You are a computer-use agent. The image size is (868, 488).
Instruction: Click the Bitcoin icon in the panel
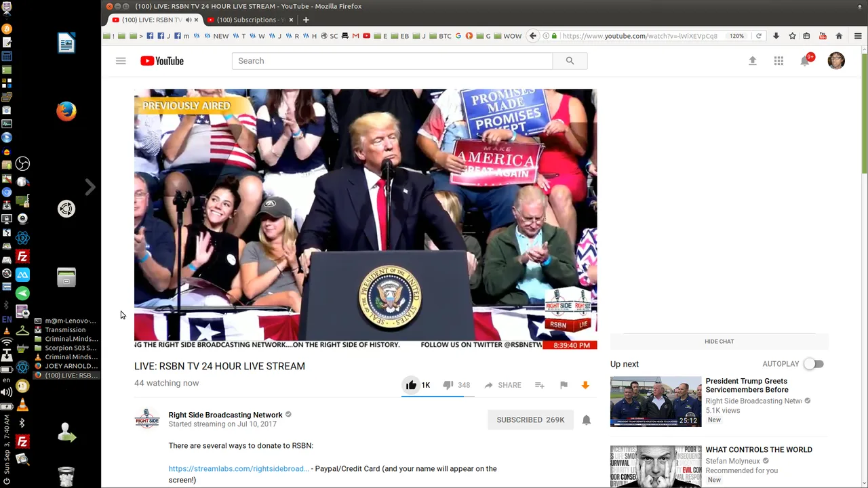[x=7, y=29]
